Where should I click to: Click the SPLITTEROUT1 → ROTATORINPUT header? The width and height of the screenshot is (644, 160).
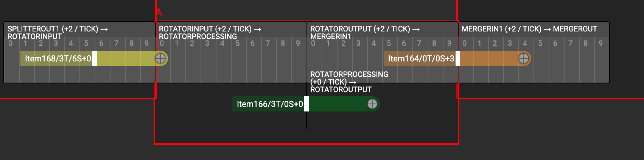pos(58,33)
